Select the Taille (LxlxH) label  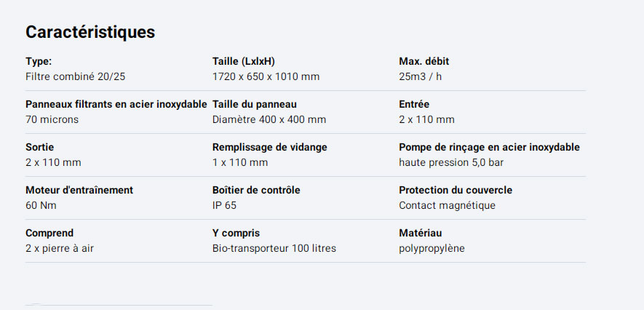click(244, 62)
